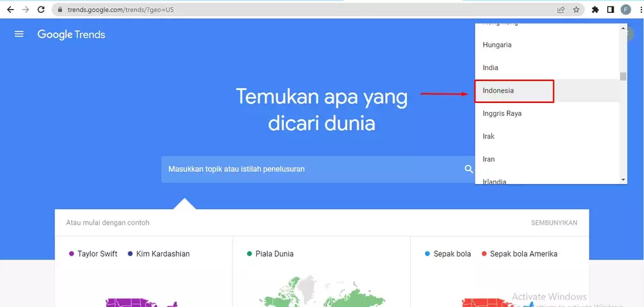
Task: Click the red Sepak bola Amerika dot
Action: pyautogui.click(x=484, y=254)
